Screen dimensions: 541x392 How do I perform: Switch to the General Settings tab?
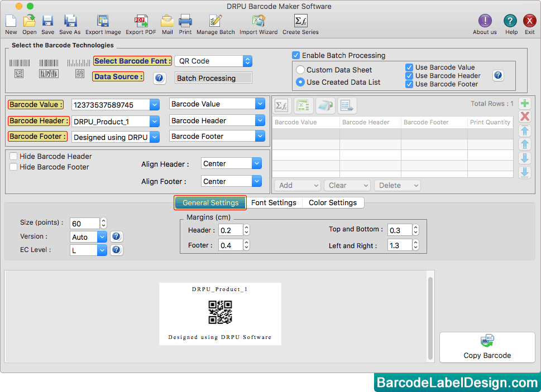pyautogui.click(x=210, y=202)
